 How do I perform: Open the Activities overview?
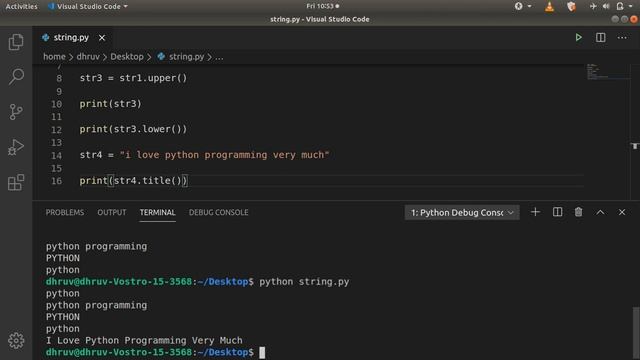click(21, 7)
